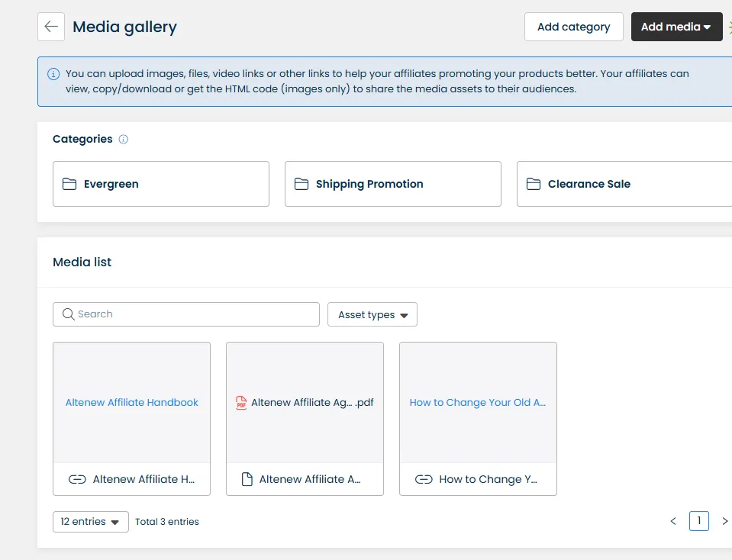Open the Asset types filter dropdown

point(372,314)
